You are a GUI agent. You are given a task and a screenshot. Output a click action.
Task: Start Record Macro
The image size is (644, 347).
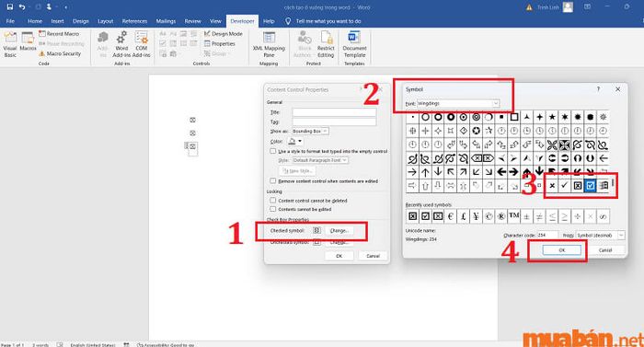coord(59,34)
